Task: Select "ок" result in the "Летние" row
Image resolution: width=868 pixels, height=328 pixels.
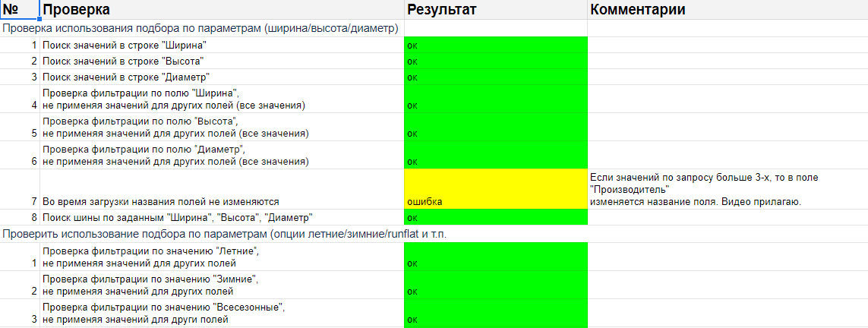Action: tap(495, 257)
